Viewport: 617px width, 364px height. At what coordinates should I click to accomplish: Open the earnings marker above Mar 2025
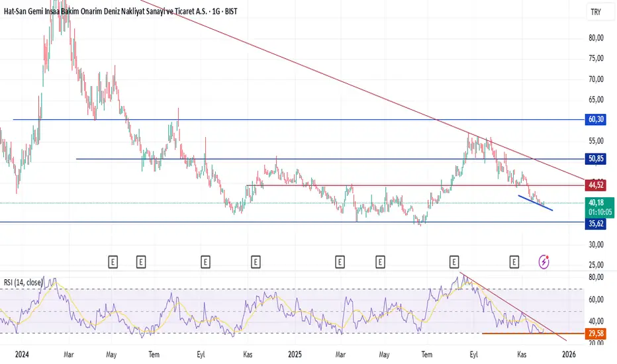click(x=340, y=261)
